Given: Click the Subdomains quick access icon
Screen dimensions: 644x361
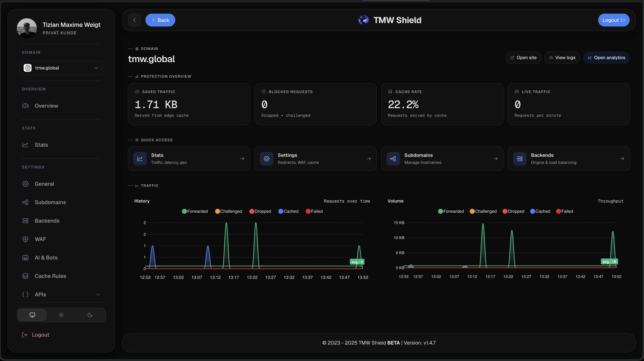Looking at the screenshot, I should tap(393, 158).
